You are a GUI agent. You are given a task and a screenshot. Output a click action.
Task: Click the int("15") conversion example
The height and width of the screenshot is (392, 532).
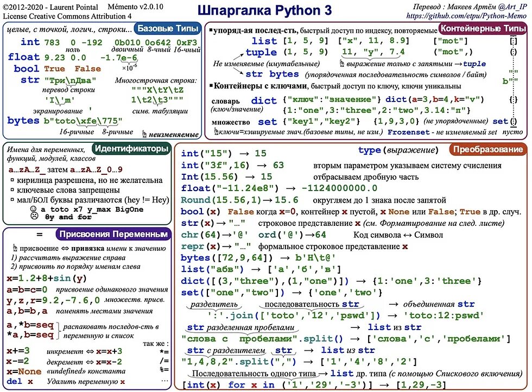click(206, 154)
